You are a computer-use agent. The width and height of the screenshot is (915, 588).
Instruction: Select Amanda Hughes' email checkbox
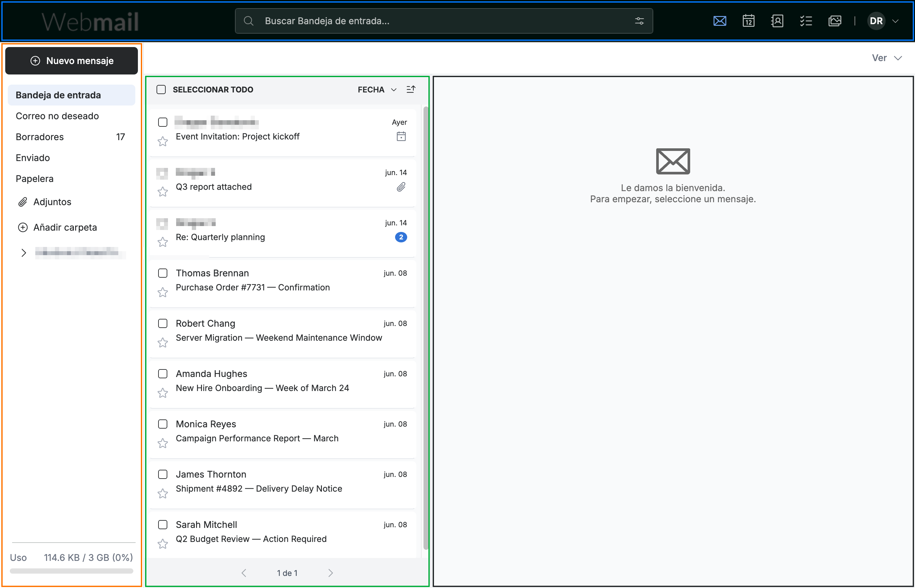163,373
